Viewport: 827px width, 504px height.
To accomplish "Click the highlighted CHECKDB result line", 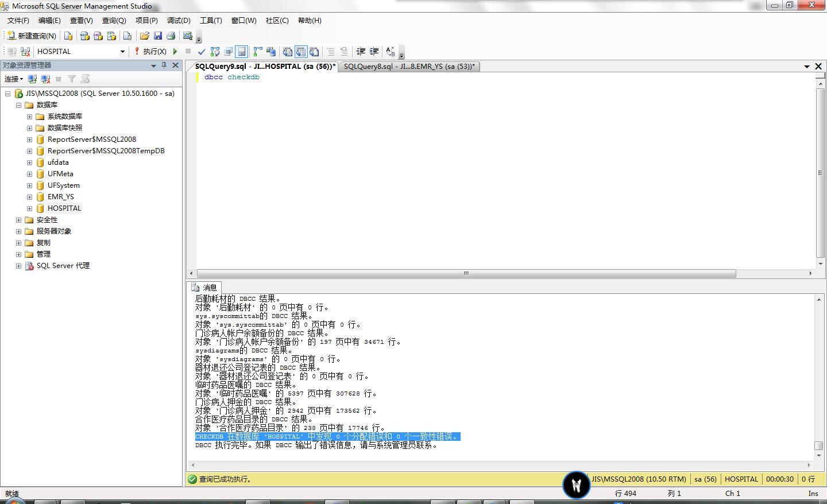I will (327, 437).
